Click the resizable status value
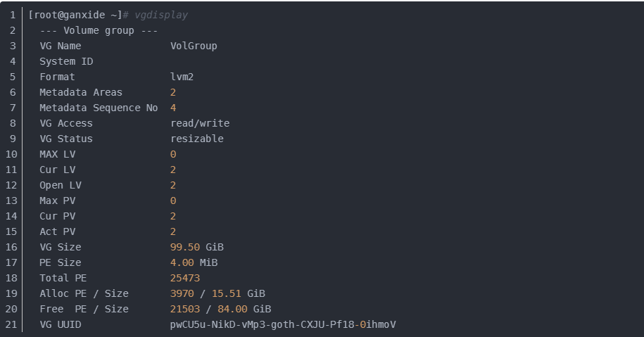The width and height of the screenshot is (644, 337). click(197, 139)
